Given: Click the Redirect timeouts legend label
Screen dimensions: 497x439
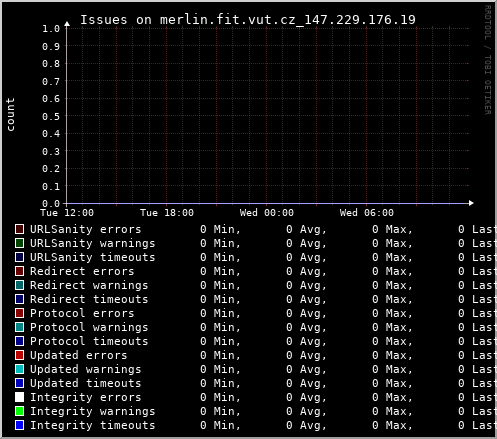Looking at the screenshot, I should point(89,299).
